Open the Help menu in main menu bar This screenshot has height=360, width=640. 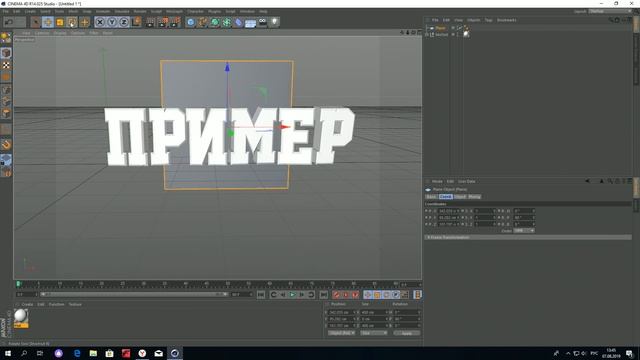[263, 11]
